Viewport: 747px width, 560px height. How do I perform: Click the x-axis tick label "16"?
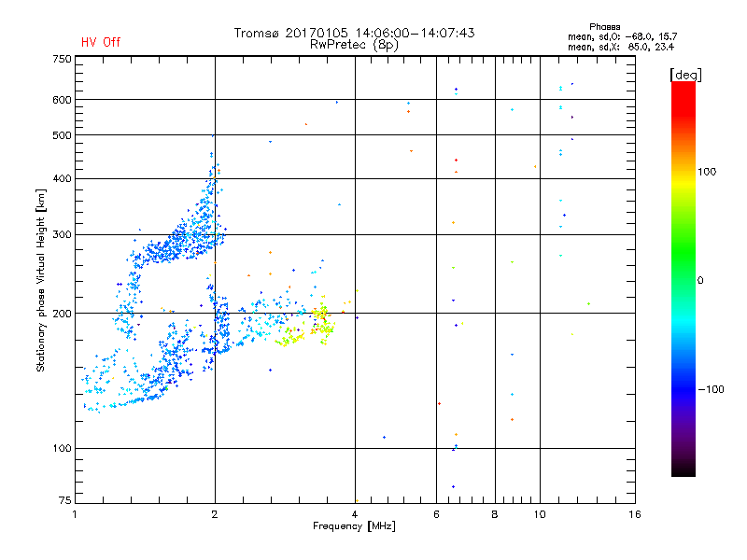tap(635, 514)
